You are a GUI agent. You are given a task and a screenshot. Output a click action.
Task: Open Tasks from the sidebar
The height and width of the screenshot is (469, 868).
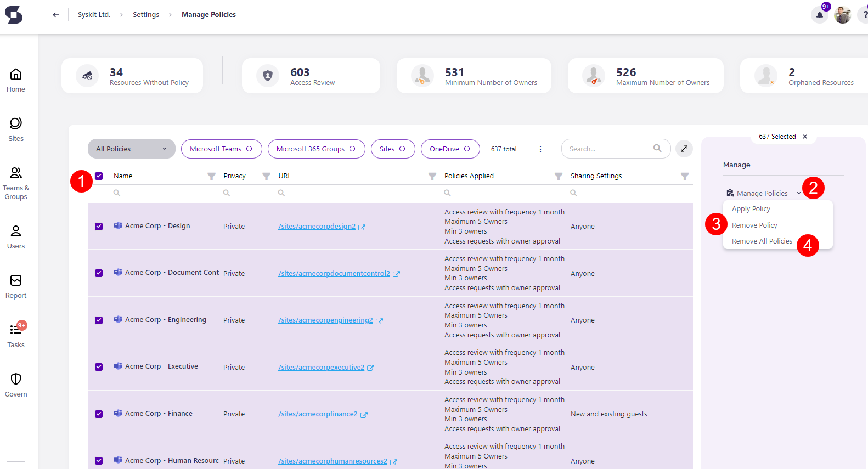point(16,335)
